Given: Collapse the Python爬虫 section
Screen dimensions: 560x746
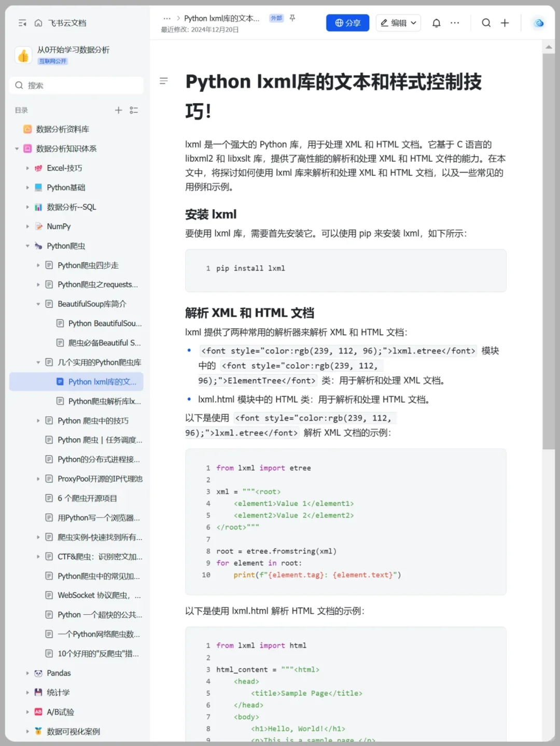Looking at the screenshot, I should 27,246.
